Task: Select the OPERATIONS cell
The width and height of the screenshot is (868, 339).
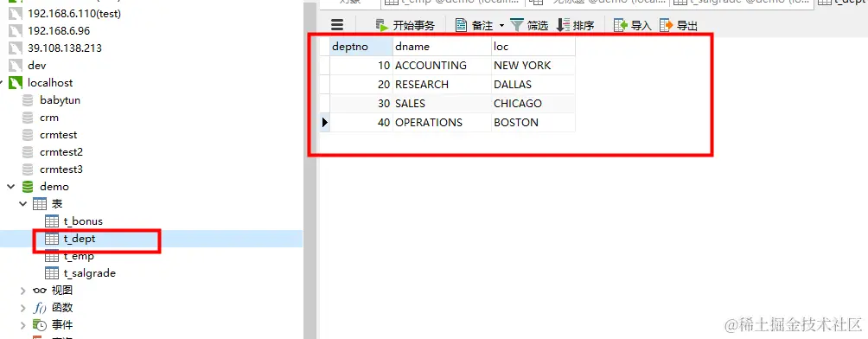Action: [x=443, y=123]
